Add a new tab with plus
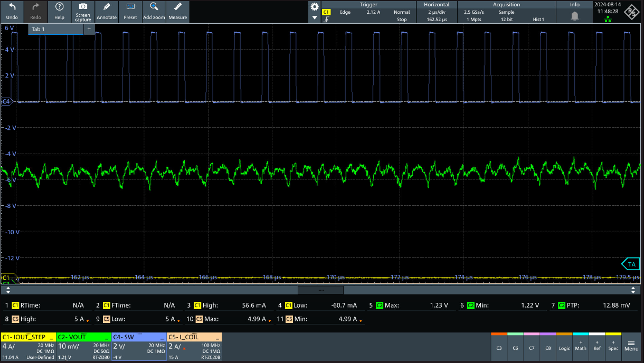This screenshot has height=363, width=644. (89, 29)
